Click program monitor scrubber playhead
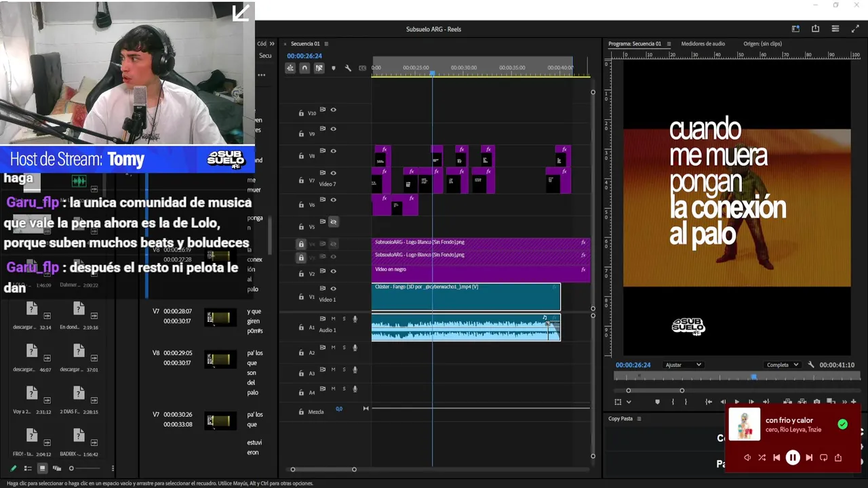This screenshot has height=488, width=868. point(753,377)
